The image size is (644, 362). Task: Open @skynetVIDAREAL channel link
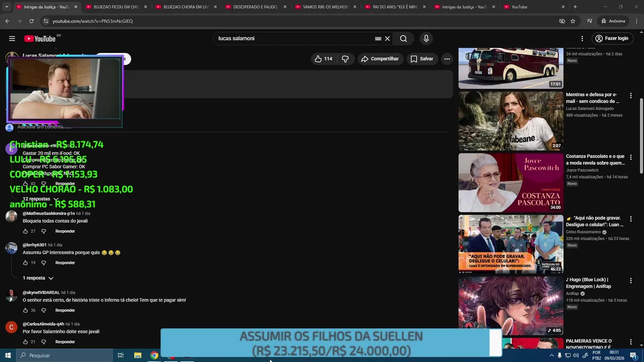[41, 293]
